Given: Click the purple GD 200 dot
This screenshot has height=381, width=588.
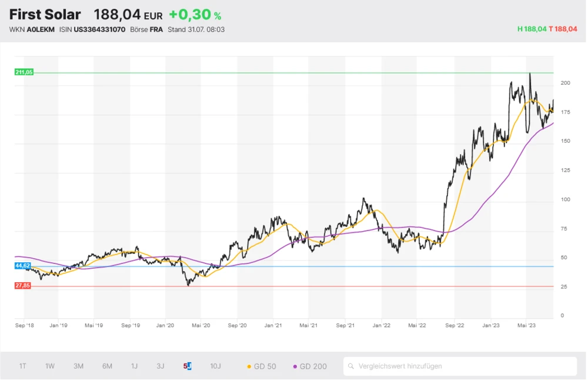Looking at the screenshot, I should pyautogui.click(x=295, y=367).
